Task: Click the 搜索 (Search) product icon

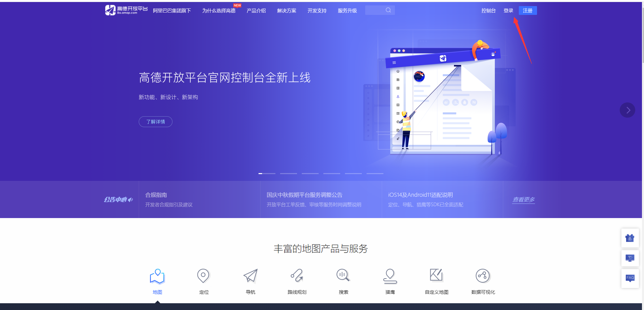Action: [343, 276]
